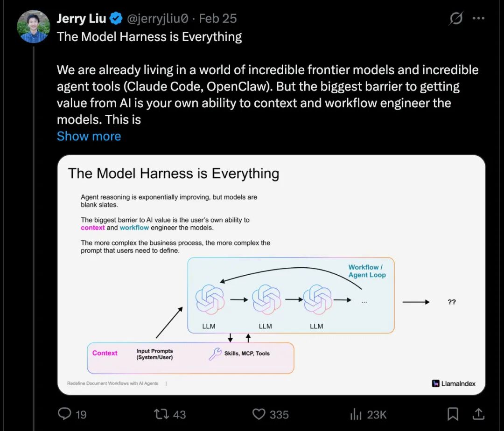Reply using the speech bubble icon

tap(66, 414)
